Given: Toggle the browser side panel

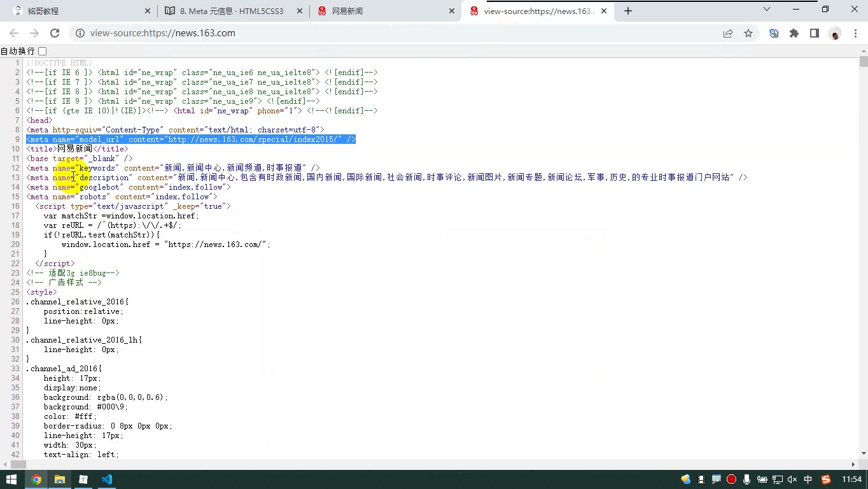Looking at the screenshot, I should point(815,33).
